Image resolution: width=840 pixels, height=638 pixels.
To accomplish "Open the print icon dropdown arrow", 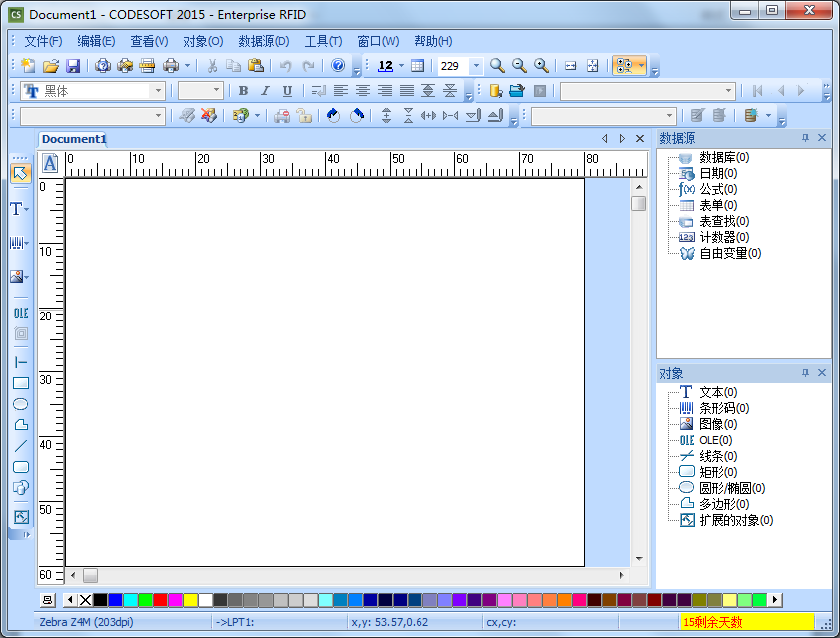I will coord(187,65).
